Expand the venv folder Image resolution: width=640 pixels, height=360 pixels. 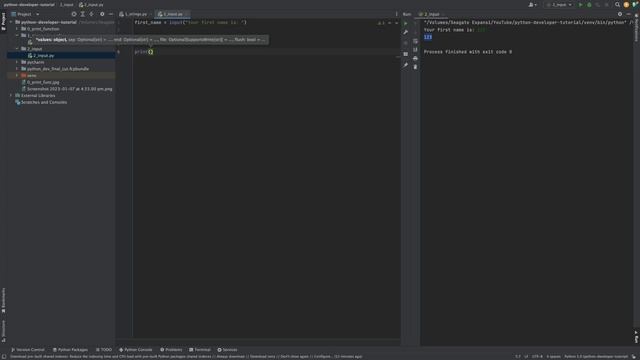click(17, 76)
